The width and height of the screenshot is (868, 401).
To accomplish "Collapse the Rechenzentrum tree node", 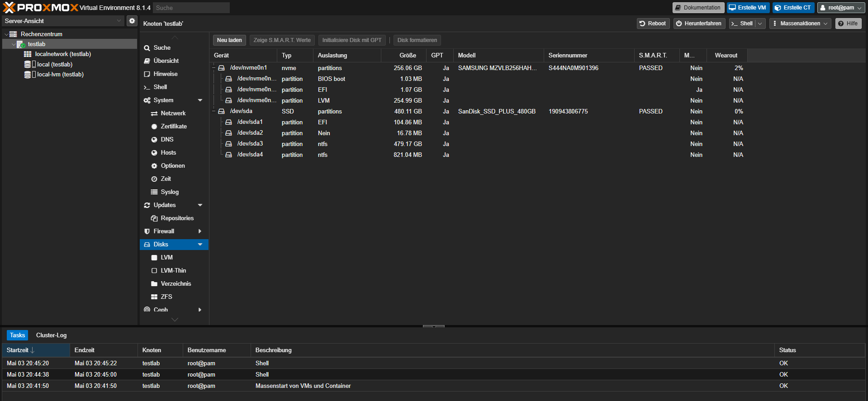I will (x=6, y=34).
